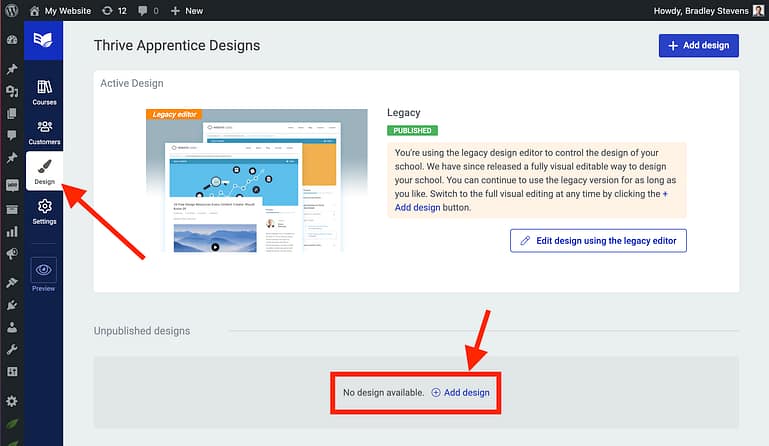Click the orange 'Legacy editor' label
Image resolution: width=769 pixels, height=446 pixels.
click(x=174, y=114)
